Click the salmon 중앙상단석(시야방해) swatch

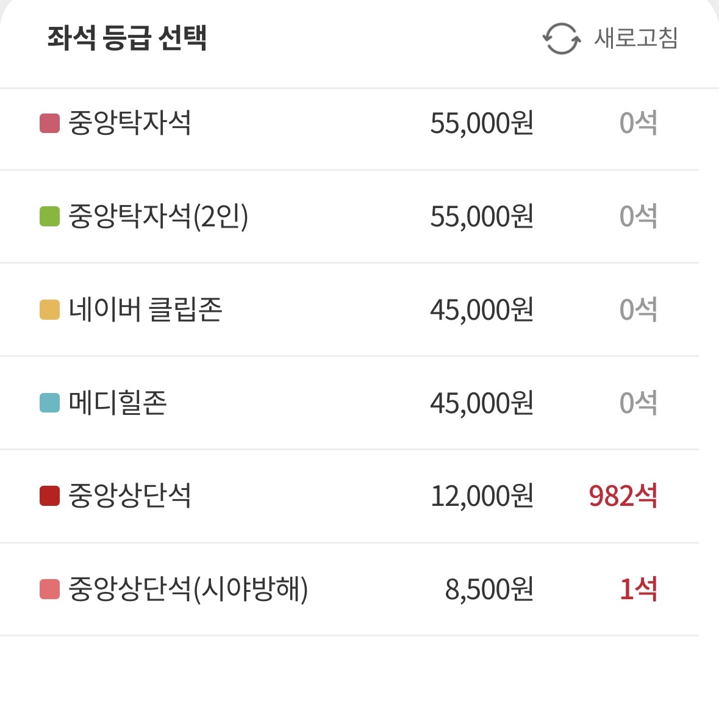point(49,589)
